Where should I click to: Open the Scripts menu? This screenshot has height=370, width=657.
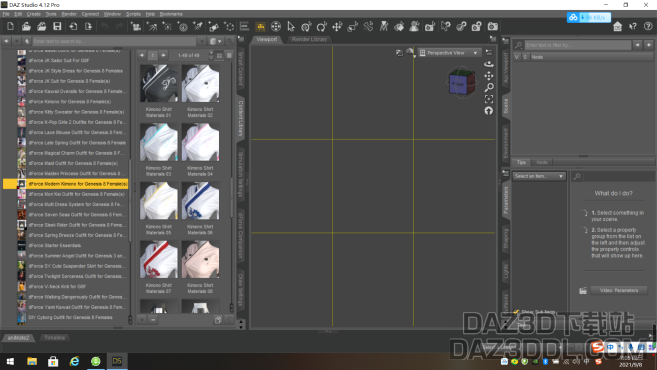pyautogui.click(x=133, y=14)
